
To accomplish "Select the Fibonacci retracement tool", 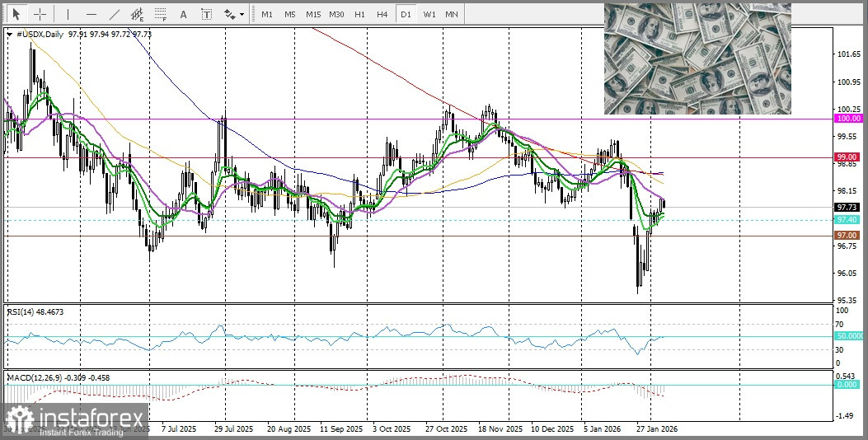I will click(161, 14).
